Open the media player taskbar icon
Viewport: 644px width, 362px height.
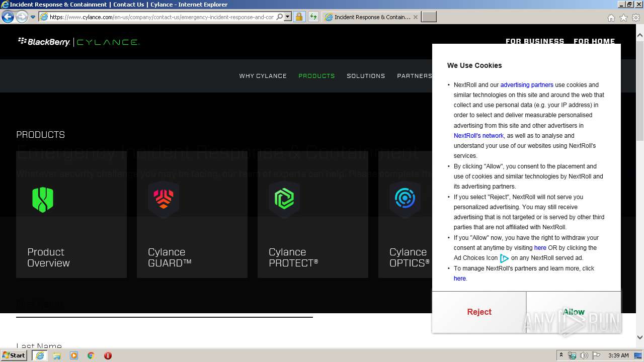tap(74, 355)
